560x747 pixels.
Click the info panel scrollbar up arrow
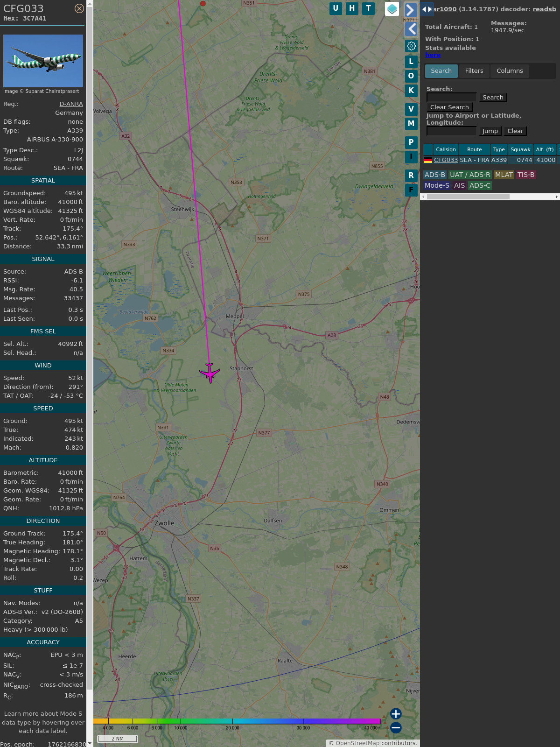point(90,3)
